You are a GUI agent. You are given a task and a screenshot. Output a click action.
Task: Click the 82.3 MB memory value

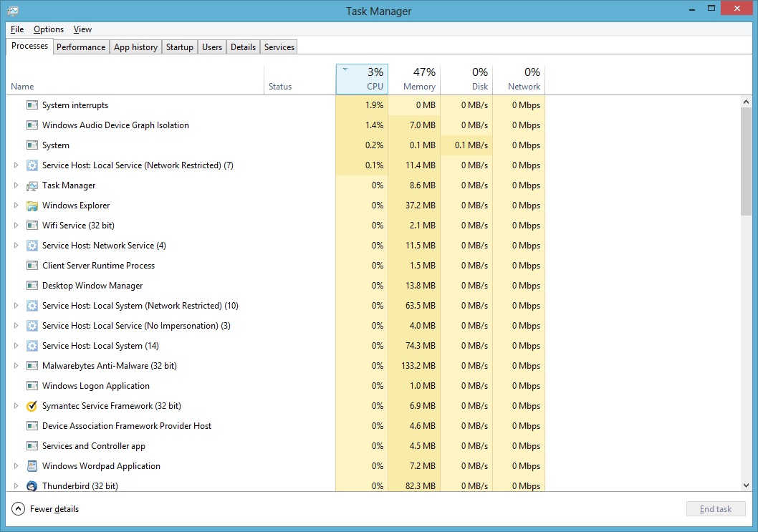[420, 486]
